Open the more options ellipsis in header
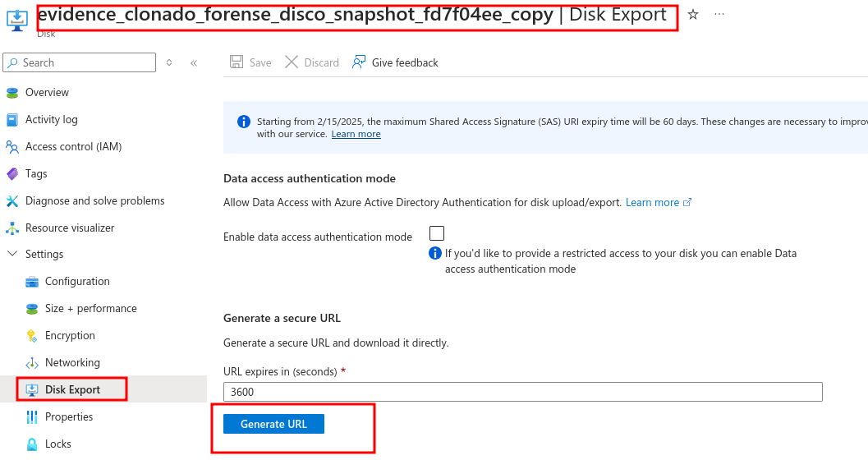868x460 pixels. [719, 15]
